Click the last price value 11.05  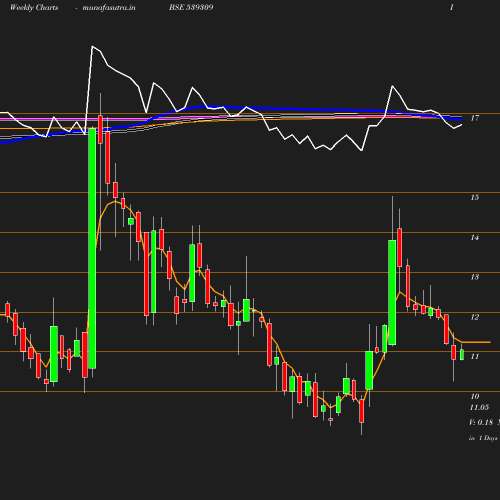(479, 407)
